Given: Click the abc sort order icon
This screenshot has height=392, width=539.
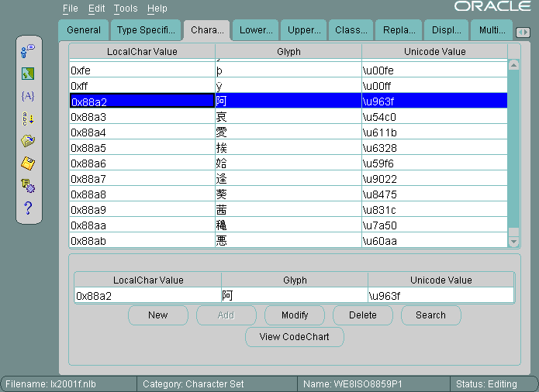Looking at the screenshot, I should click(x=28, y=119).
